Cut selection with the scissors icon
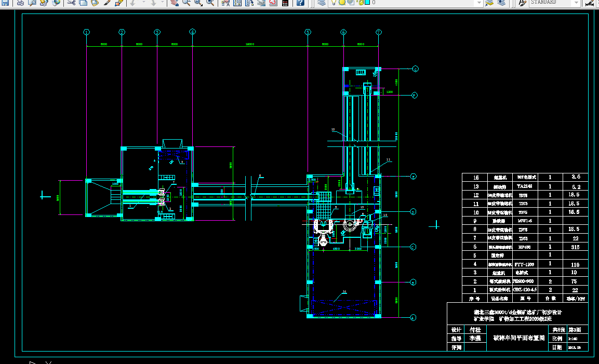The image size is (599, 364). point(71,3)
